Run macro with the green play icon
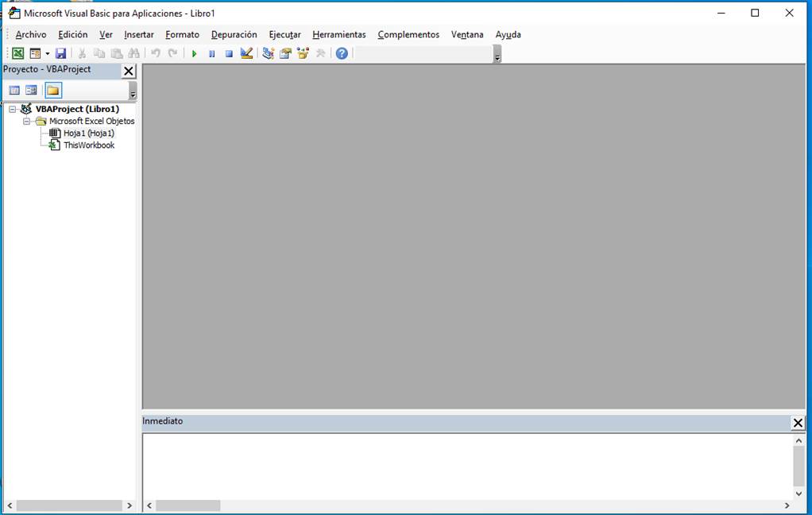Viewport: 812px width, 515px height. click(194, 53)
